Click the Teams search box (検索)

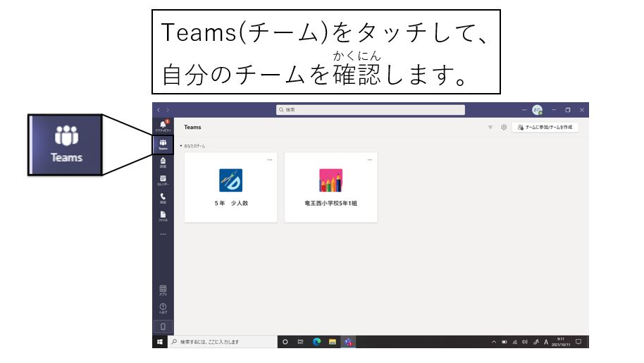[371, 110]
